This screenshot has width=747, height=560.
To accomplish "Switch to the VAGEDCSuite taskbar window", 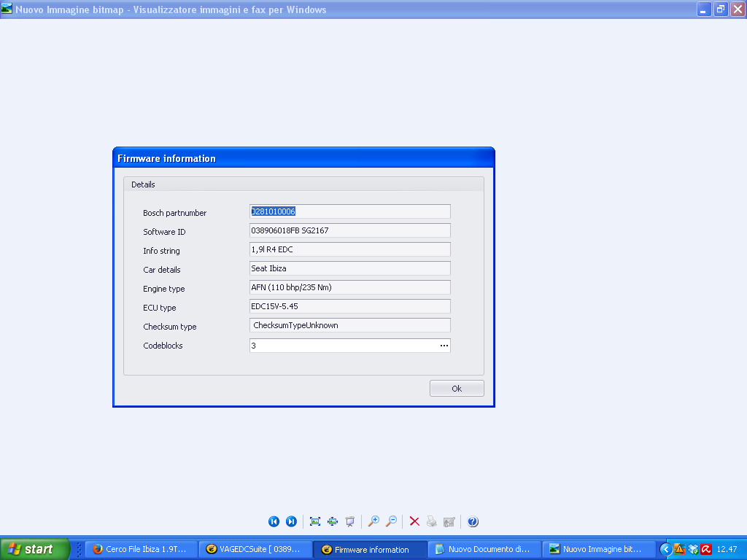I will (x=254, y=549).
